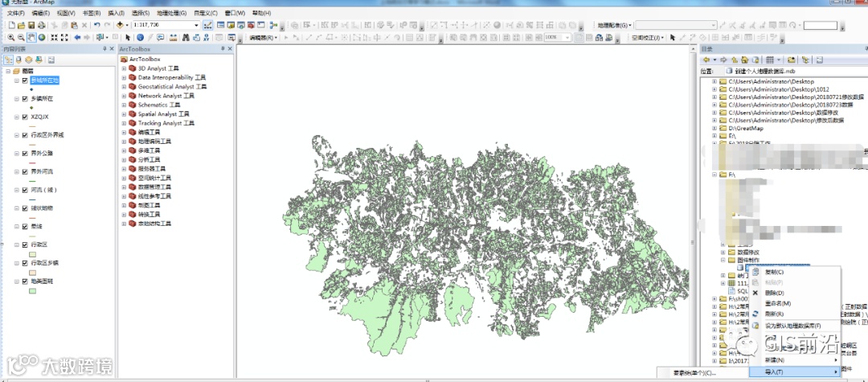The height and width of the screenshot is (382, 868).
Task: Open the Add Data button
Action: coord(121,25)
